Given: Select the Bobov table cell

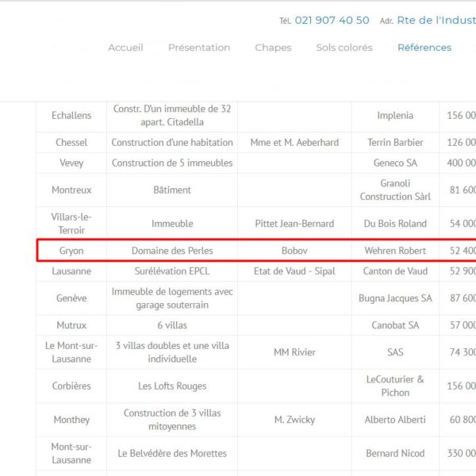Looking at the screenshot, I should click(x=294, y=251).
